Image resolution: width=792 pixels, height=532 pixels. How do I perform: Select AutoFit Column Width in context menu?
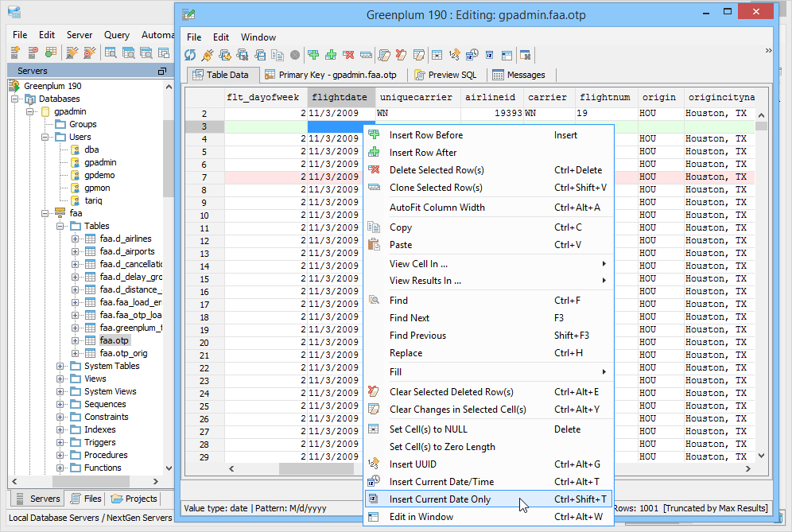click(488, 207)
